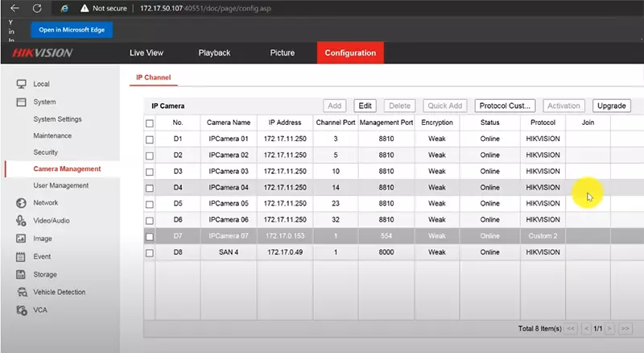Click the Custom 2 protocol cell
The height and width of the screenshot is (353, 644).
tap(543, 236)
